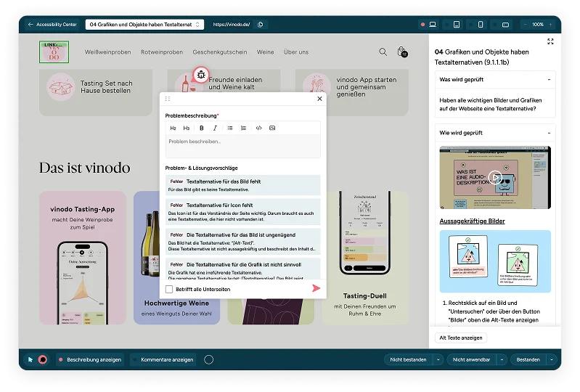Toggle 'Beschreibung anzeigen'
The height and width of the screenshot is (392, 580).
90,359
